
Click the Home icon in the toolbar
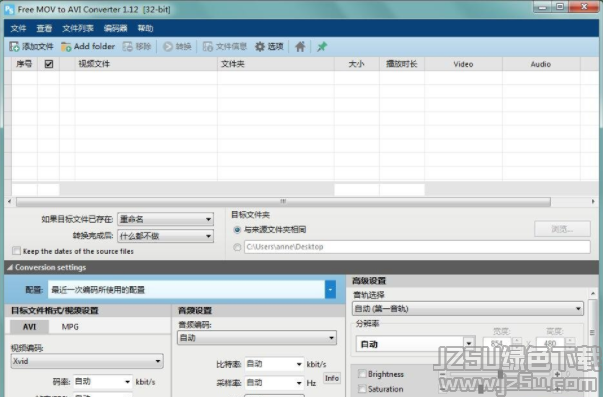coord(300,47)
